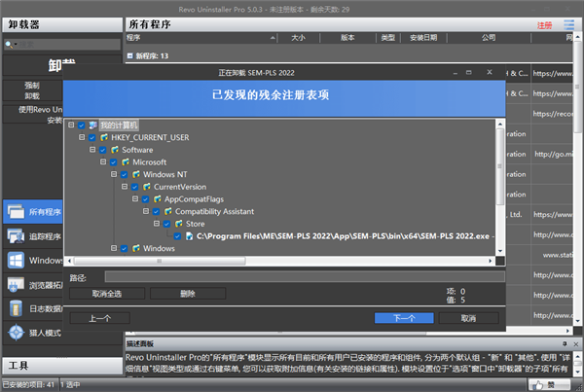This screenshot has height=392, width=584.
Task: Click registry tree scroll down arrow
Action: (x=500, y=251)
